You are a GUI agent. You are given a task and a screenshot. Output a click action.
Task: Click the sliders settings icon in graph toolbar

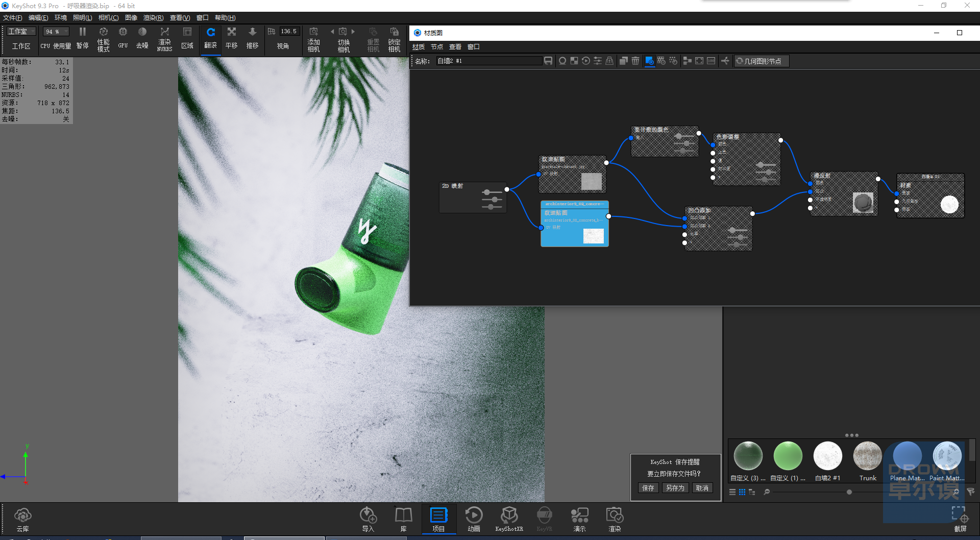coord(598,61)
